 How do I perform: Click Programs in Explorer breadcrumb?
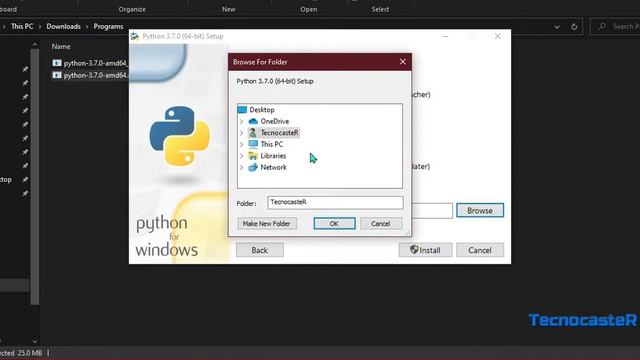(108, 27)
